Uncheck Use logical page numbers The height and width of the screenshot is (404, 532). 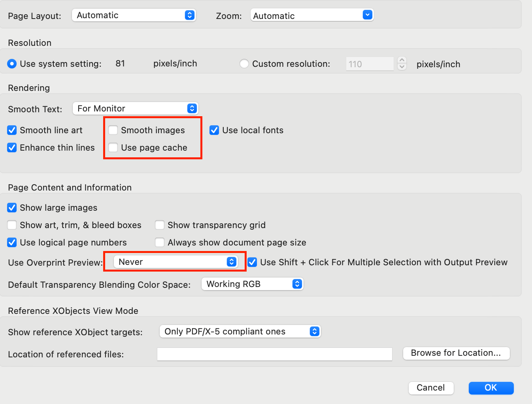[x=12, y=242]
